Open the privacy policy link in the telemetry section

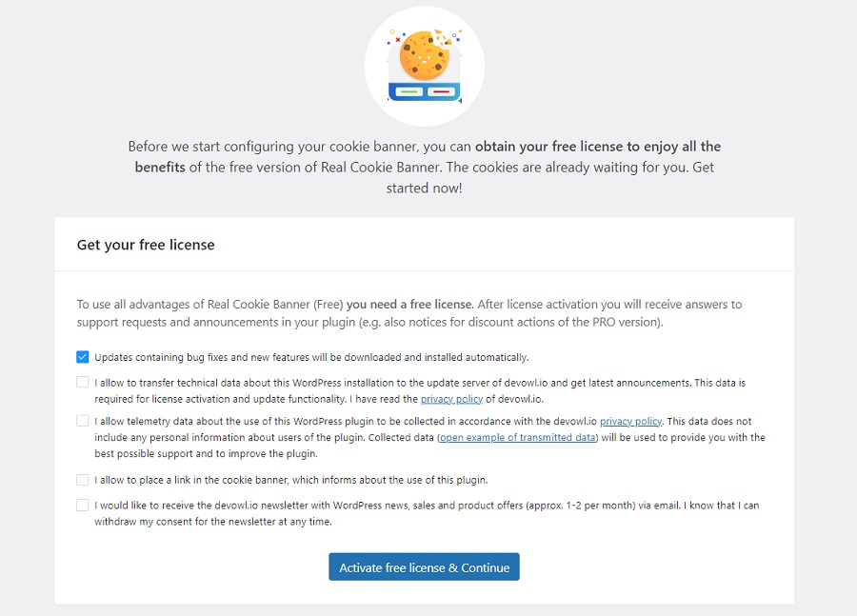(631, 421)
